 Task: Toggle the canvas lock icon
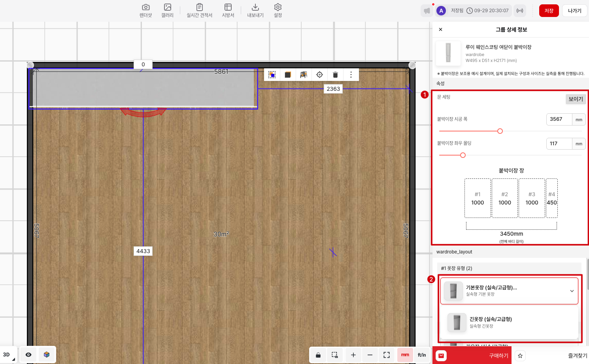[318, 355]
